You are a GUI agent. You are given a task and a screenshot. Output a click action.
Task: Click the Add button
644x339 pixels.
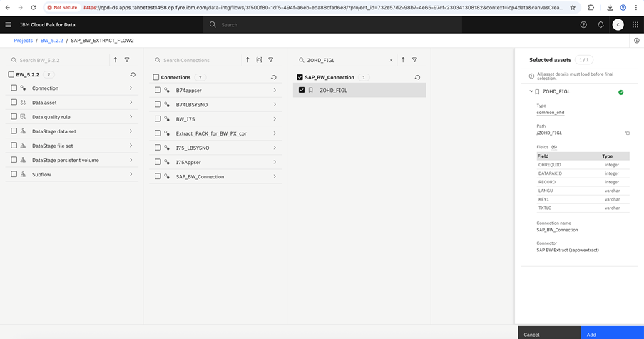point(613,333)
